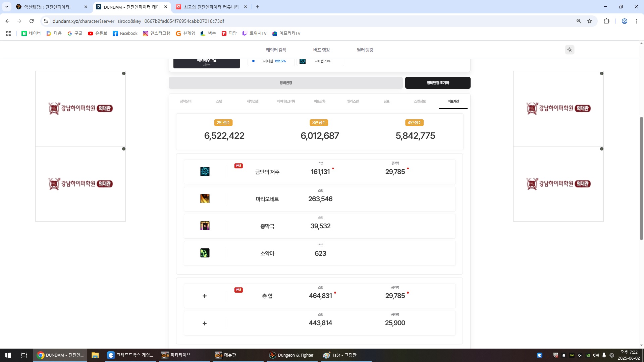The width and height of the screenshot is (644, 362).
Task: Switch to the 딜표 tab
Action: [x=386, y=101]
